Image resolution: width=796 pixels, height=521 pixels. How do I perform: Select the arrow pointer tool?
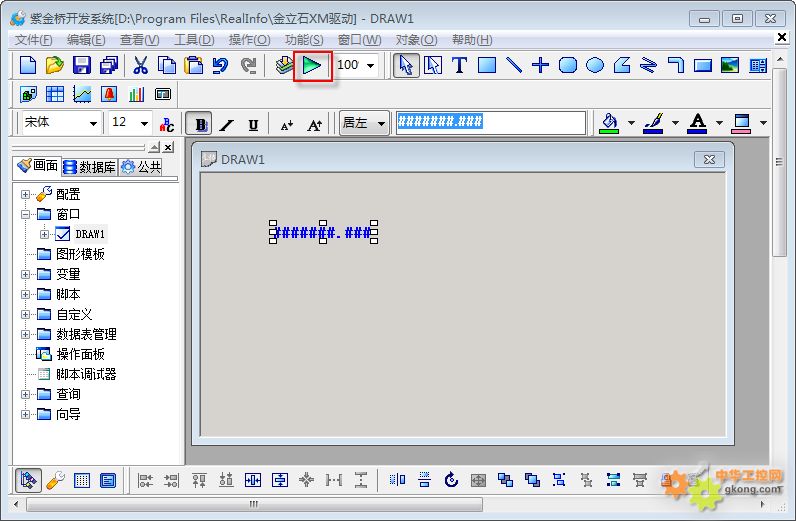click(406, 66)
